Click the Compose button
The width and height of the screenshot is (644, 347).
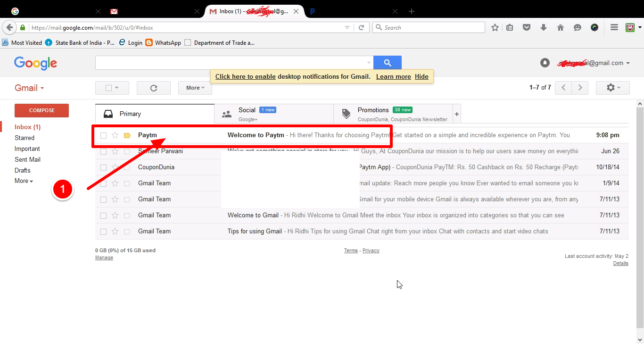41,110
